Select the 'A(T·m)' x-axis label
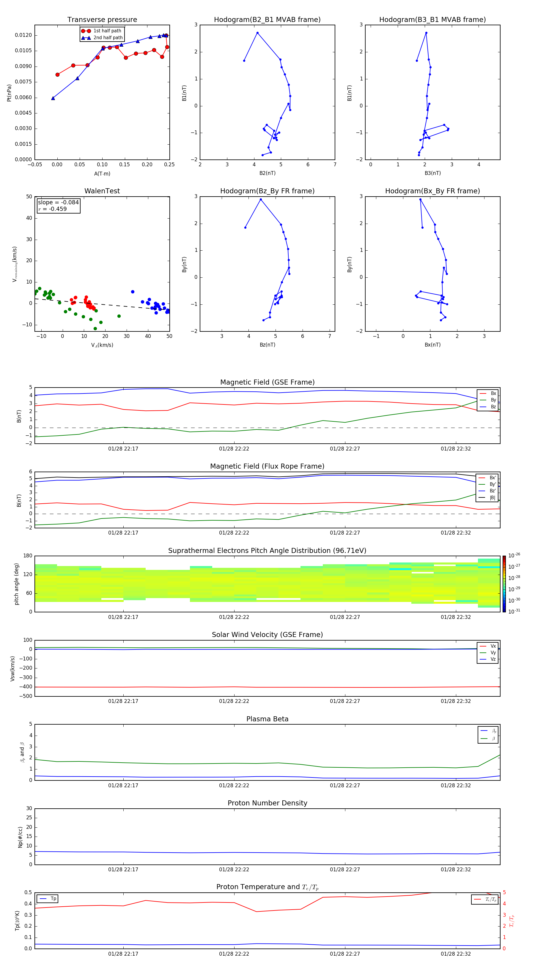The height and width of the screenshot is (980, 535). pyautogui.click(x=102, y=173)
